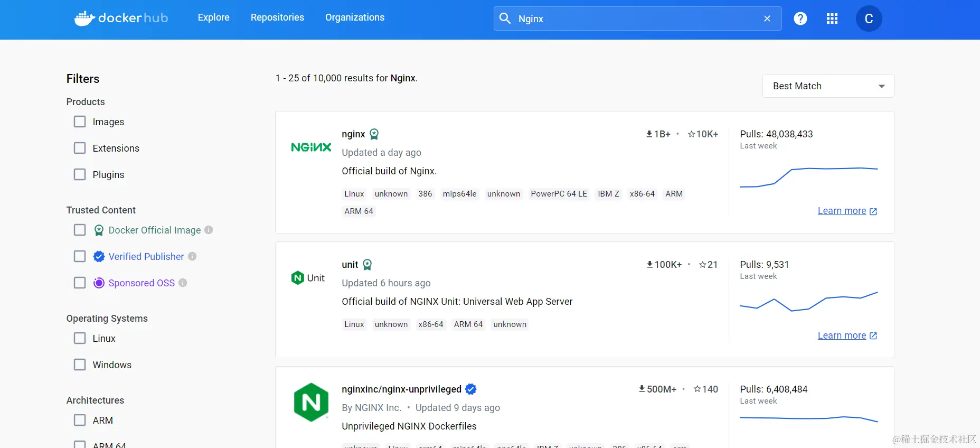Image resolution: width=980 pixels, height=448 pixels.
Task: Click the nginx-unprivileged green hexagon logo
Action: [x=311, y=403]
